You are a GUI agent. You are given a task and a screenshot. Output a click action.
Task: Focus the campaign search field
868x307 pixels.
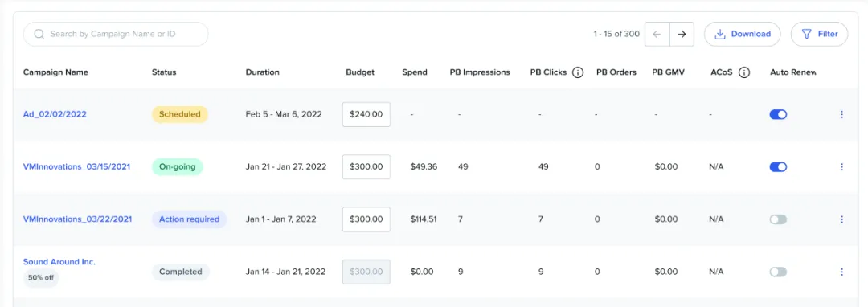click(x=116, y=35)
